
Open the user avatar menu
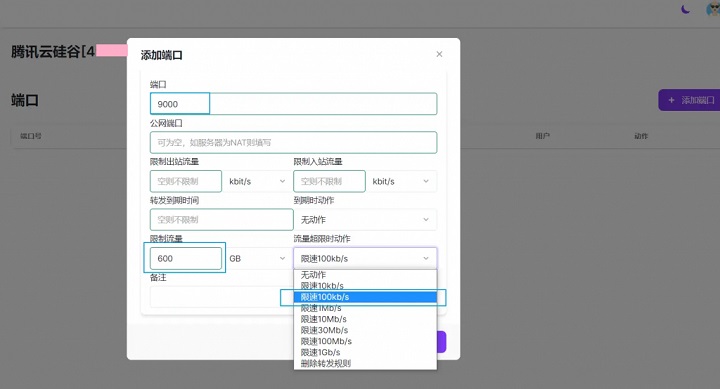coord(713,9)
